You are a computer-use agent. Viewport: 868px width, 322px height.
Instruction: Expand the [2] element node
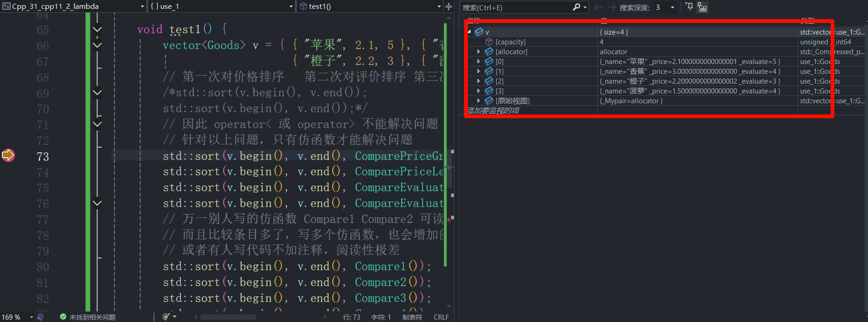point(478,81)
